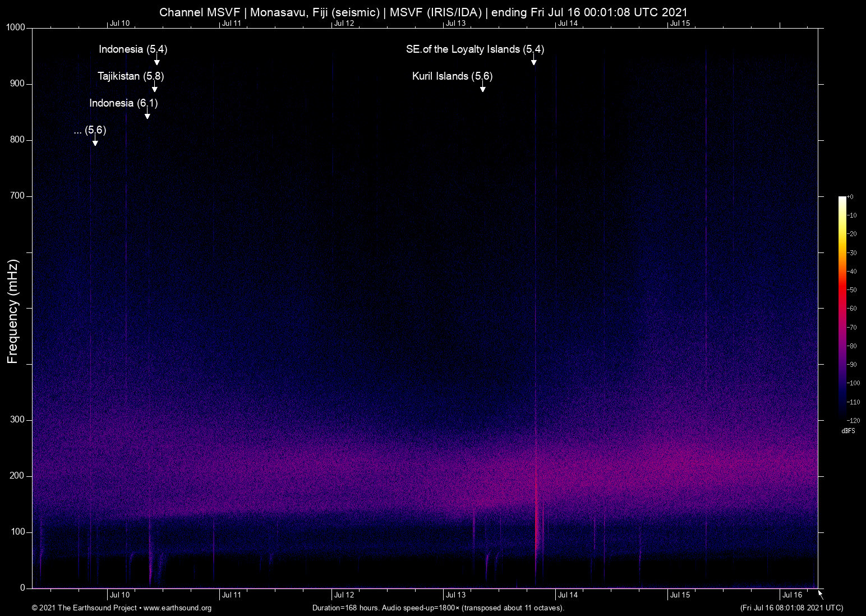Screen dimensions: 866x616
Task: Click the 'Jul 14' date on the top axis
Action: pos(568,24)
